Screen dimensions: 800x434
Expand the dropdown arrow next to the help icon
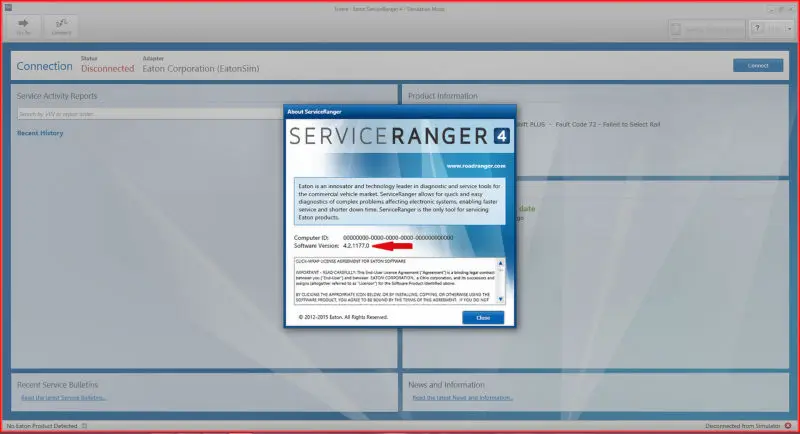tap(789, 29)
